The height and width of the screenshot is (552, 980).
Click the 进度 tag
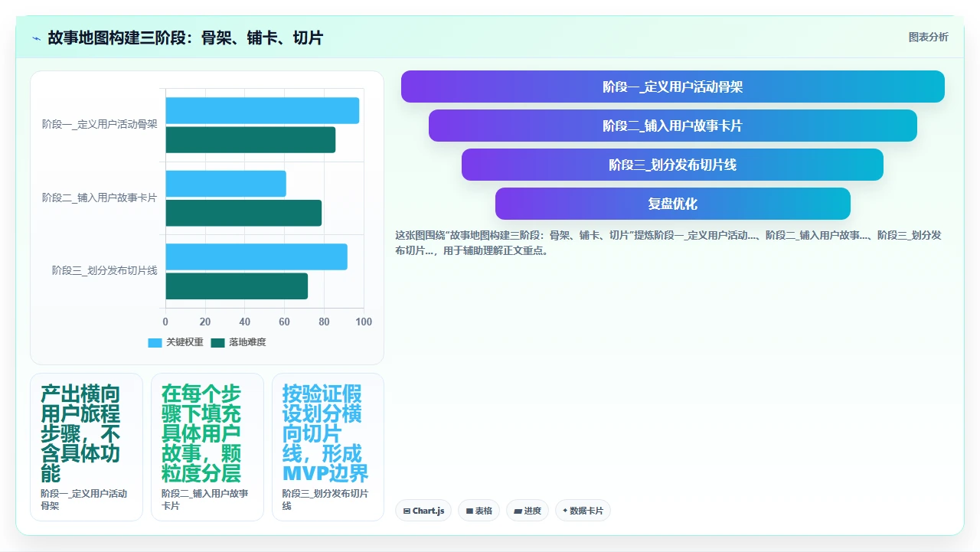528,511
